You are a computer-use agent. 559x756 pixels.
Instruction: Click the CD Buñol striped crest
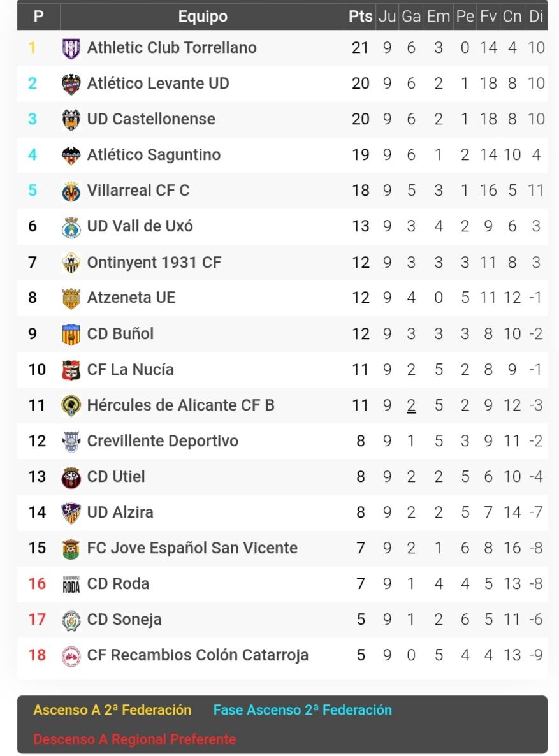coord(71,334)
